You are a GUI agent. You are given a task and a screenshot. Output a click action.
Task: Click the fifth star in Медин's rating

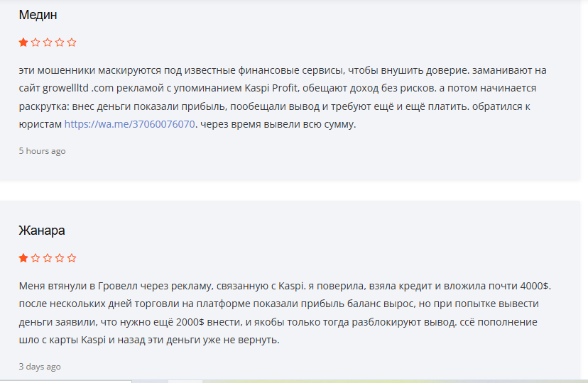(72, 43)
